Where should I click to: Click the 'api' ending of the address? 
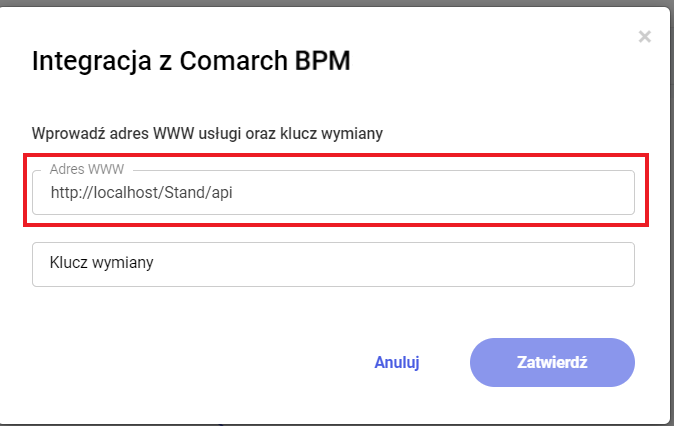coord(220,193)
